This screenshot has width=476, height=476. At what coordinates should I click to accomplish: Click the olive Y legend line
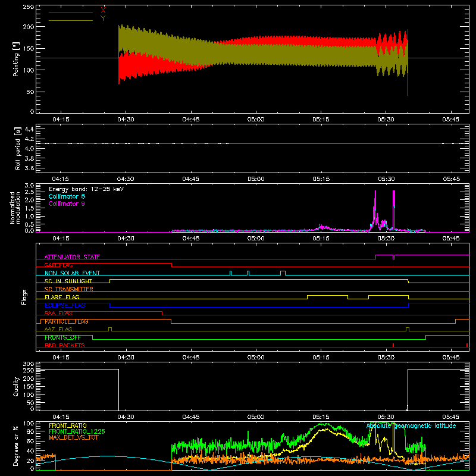pyautogui.click(x=71, y=20)
